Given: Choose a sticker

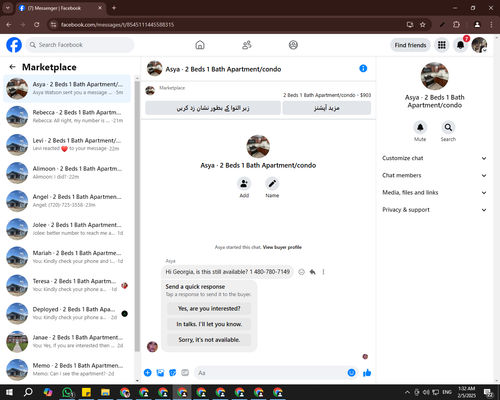Looking at the screenshot, I should [x=173, y=373].
